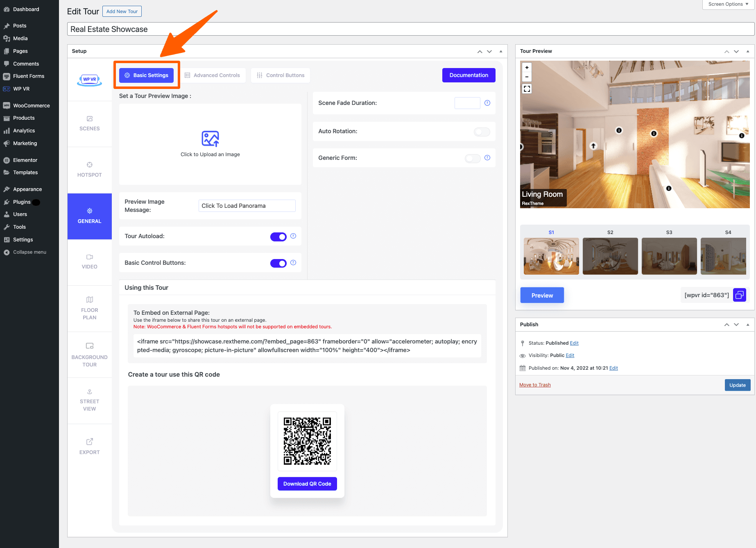The width and height of the screenshot is (756, 548).
Task: Zoom in the tour preview
Action: [x=527, y=68]
